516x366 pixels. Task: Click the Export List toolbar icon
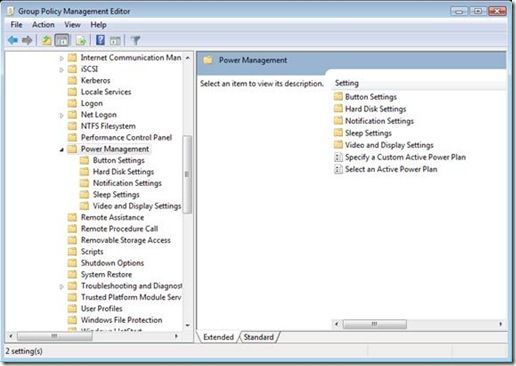point(81,40)
